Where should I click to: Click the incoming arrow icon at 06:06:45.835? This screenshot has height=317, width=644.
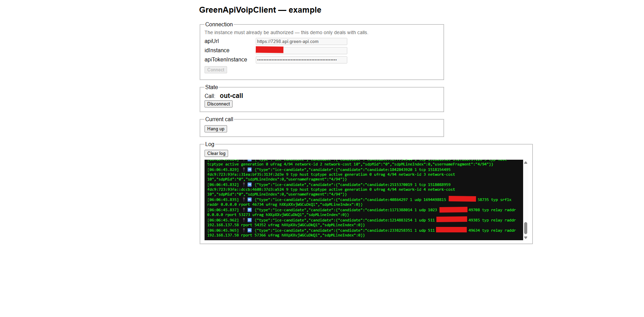pyautogui.click(x=250, y=200)
